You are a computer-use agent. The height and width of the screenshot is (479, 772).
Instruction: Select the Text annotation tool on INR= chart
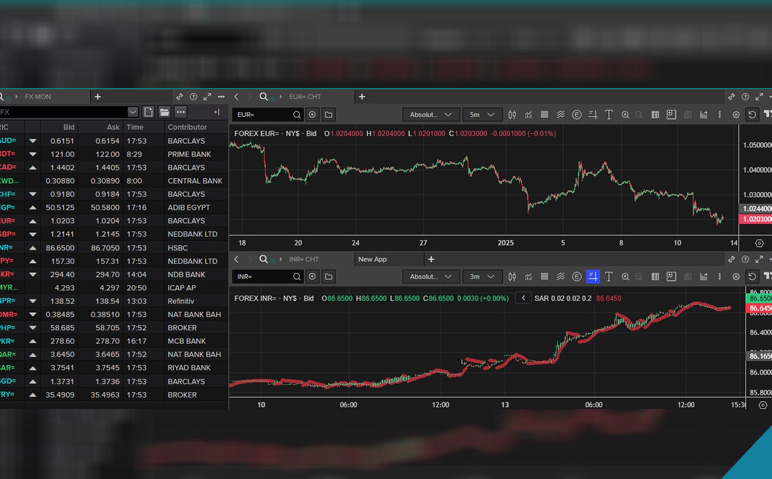[x=609, y=277]
